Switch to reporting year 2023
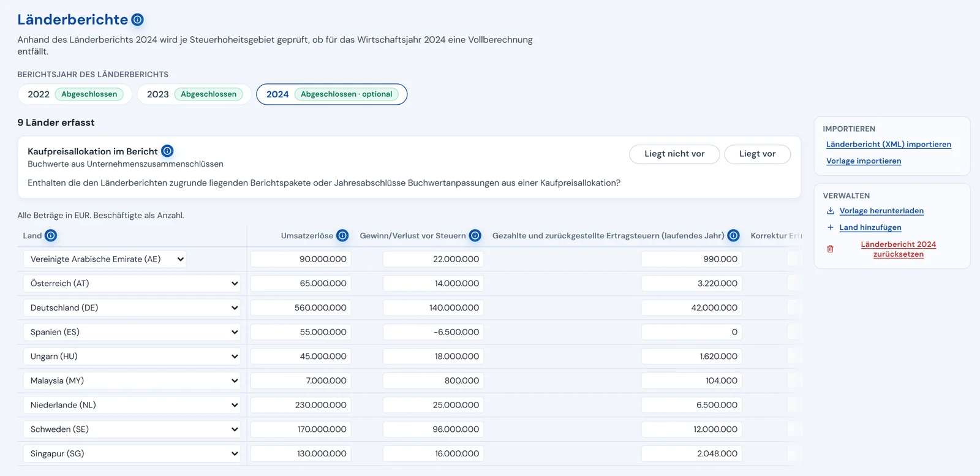This screenshot has height=476, width=980. (x=194, y=94)
